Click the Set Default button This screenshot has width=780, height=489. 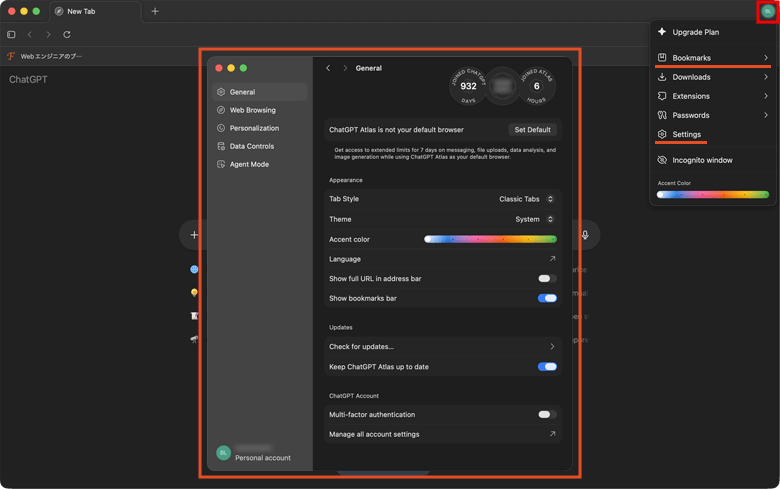(x=532, y=130)
